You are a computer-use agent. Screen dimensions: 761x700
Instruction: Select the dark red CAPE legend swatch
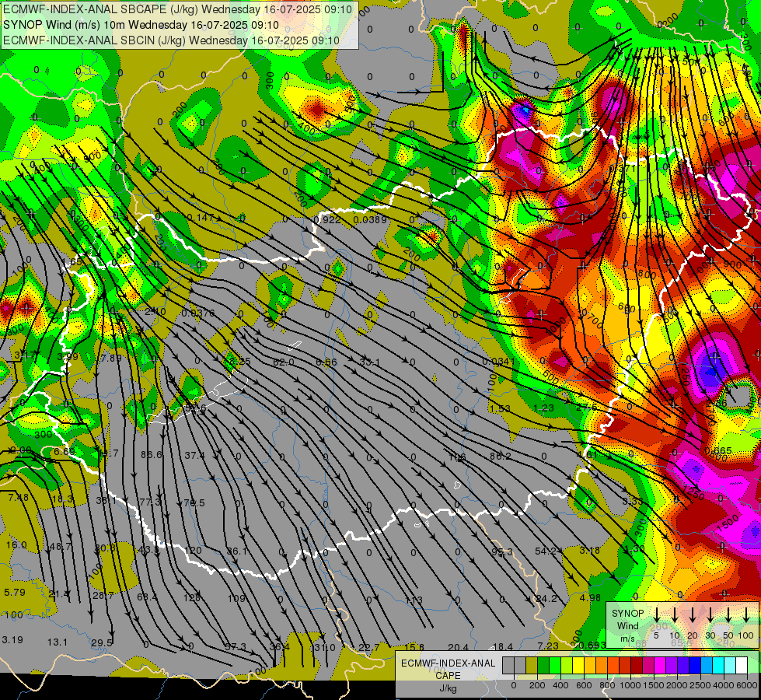tap(637, 665)
